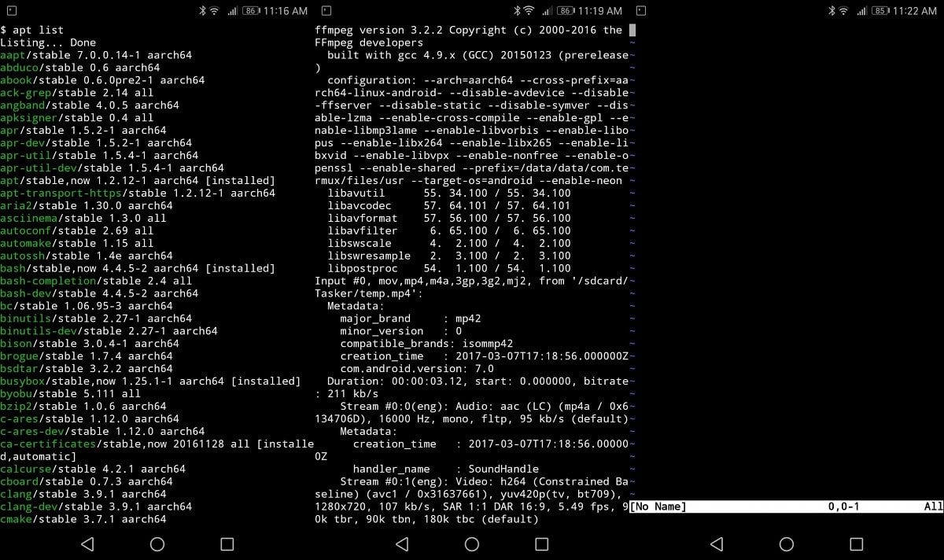Click 'built with gcc 4.9.x' line
The width and height of the screenshot is (944, 560).
[x=478, y=55]
